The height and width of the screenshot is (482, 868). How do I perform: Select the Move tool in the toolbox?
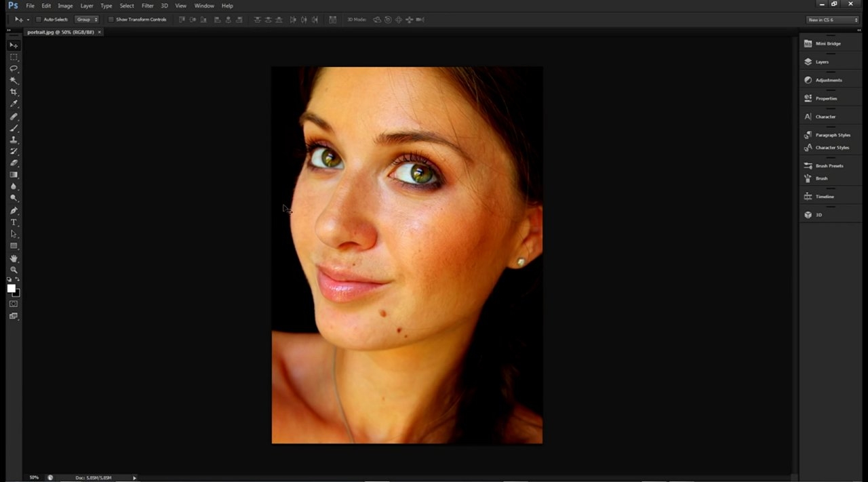[14, 45]
